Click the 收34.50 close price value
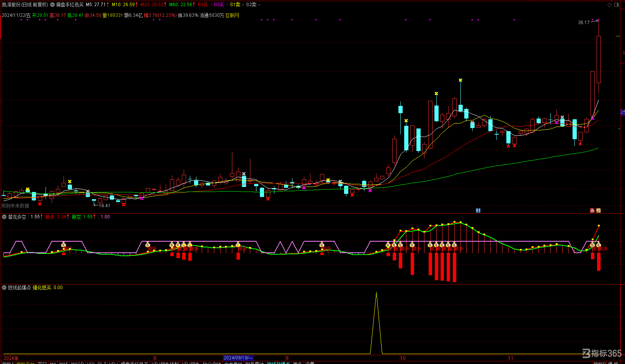 pos(93,15)
